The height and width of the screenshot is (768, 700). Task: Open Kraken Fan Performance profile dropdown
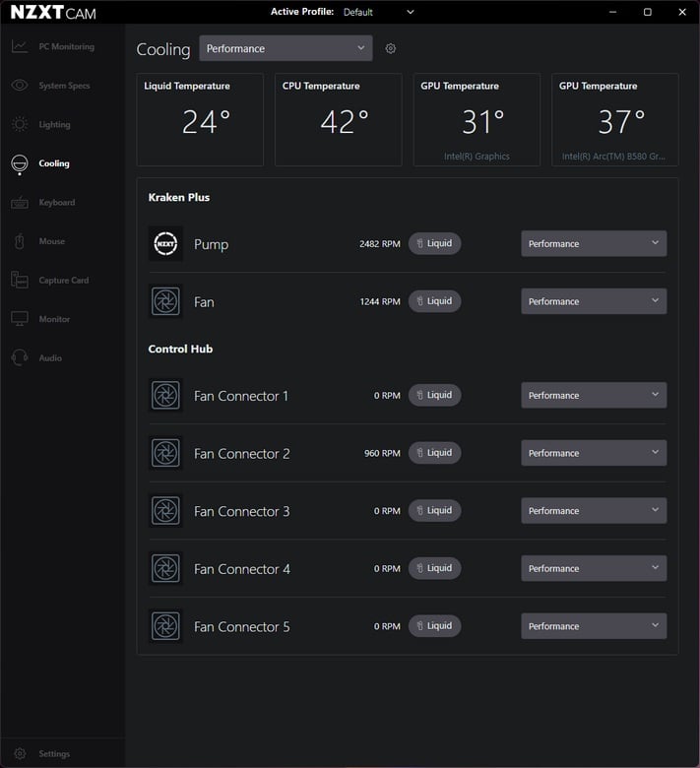click(x=594, y=301)
